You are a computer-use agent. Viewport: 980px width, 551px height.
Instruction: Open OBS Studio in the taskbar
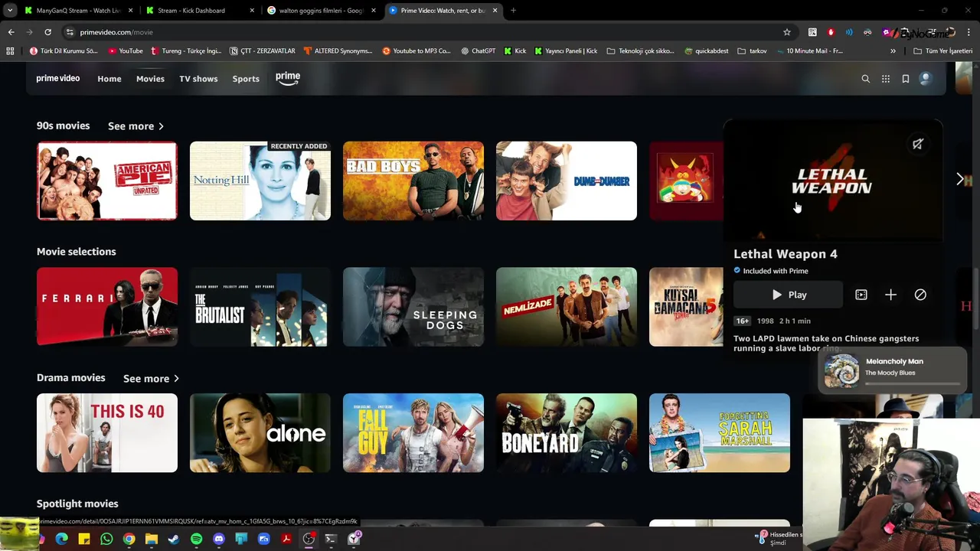point(309,539)
